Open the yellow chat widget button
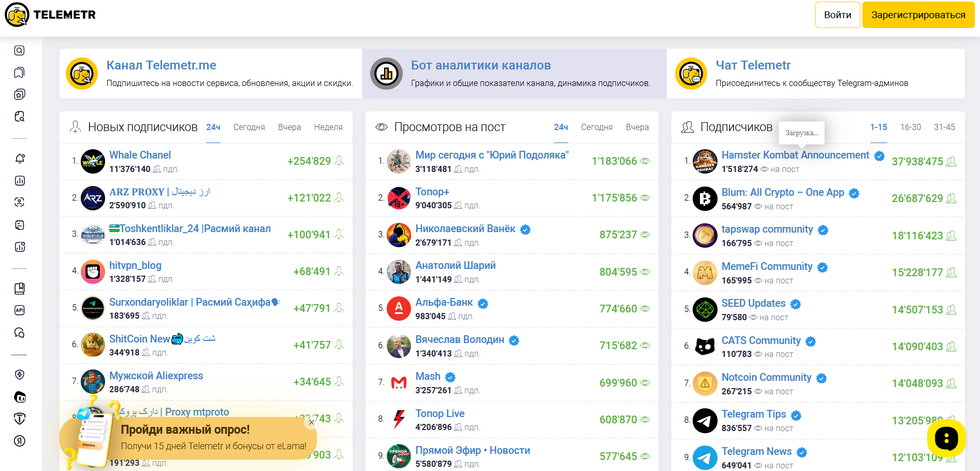 pyautogui.click(x=946, y=438)
